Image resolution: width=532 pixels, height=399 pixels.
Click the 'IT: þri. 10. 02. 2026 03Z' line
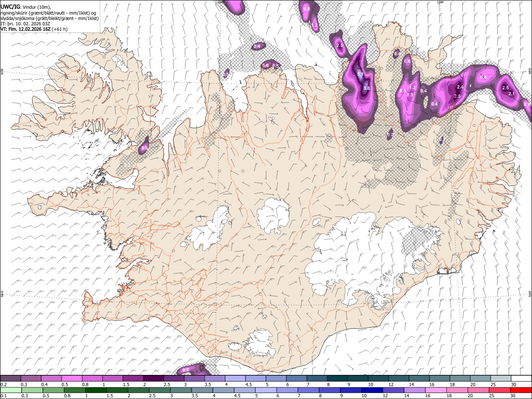[x=25, y=24]
